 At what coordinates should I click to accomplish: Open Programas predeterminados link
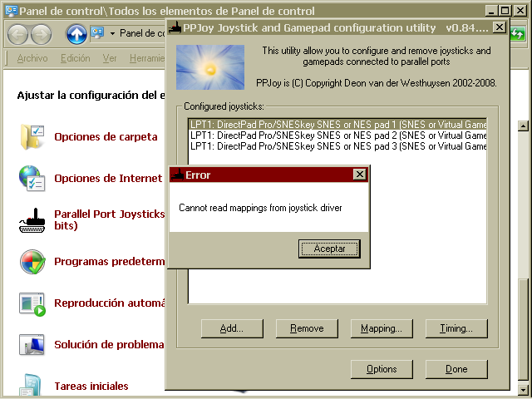point(110,262)
